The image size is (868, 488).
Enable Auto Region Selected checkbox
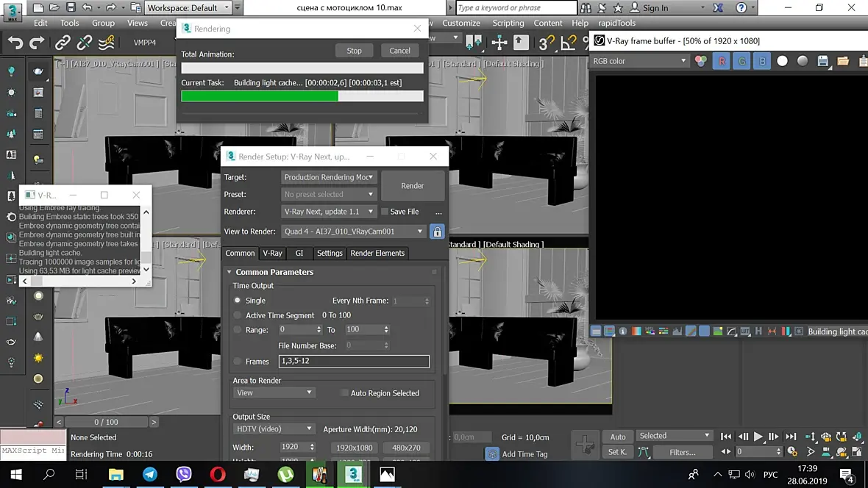344,393
